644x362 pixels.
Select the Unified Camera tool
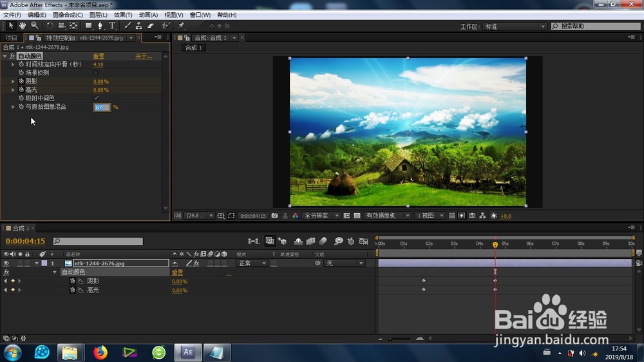(62, 26)
